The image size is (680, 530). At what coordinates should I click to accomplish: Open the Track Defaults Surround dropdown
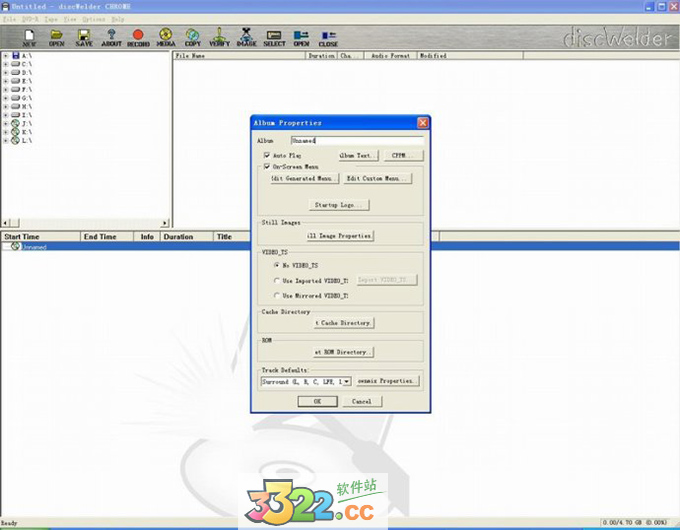(x=347, y=382)
